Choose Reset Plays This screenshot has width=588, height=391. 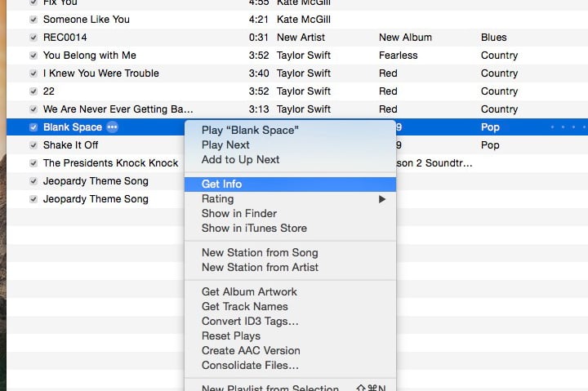[x=290, y=335]
